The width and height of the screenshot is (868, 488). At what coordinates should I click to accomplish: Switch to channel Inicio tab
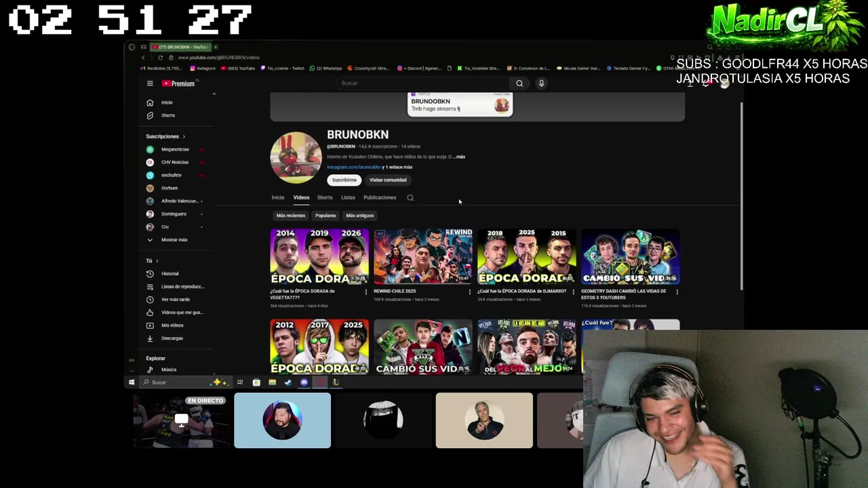(278, 198)
